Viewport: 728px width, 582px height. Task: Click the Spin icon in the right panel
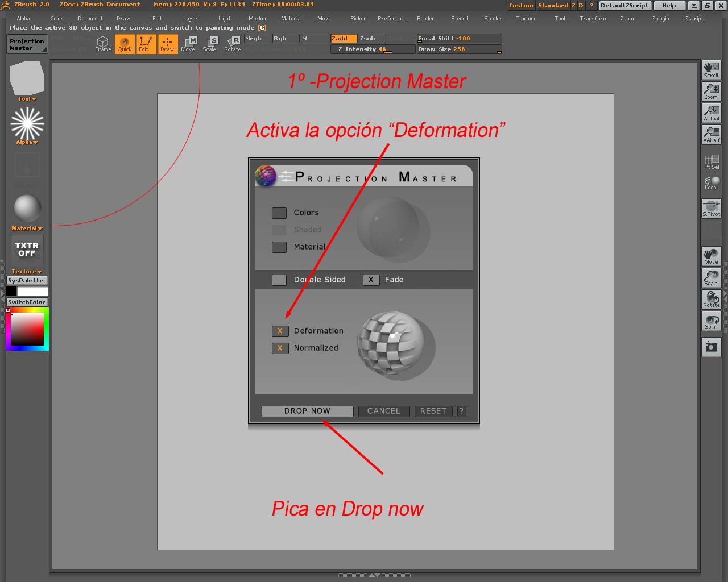(711, 321)
